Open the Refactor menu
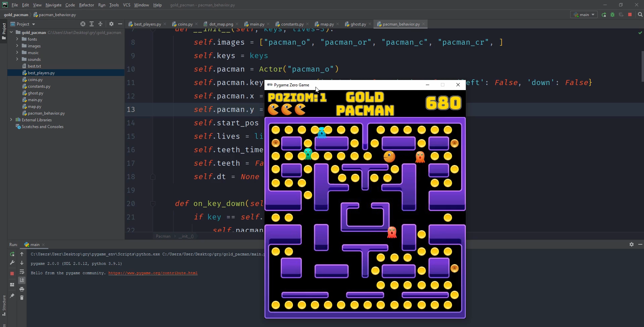Image resolution: width=644 pixels, height=327 pixels. point(86,5)
